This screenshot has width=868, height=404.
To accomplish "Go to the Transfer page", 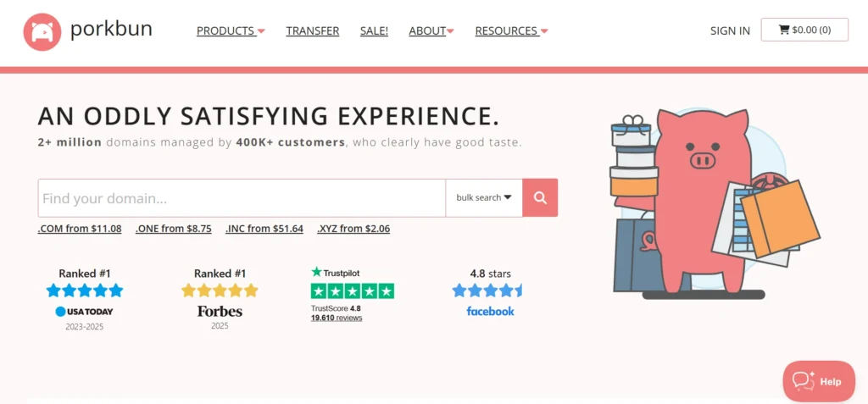I will pos(312,30).
